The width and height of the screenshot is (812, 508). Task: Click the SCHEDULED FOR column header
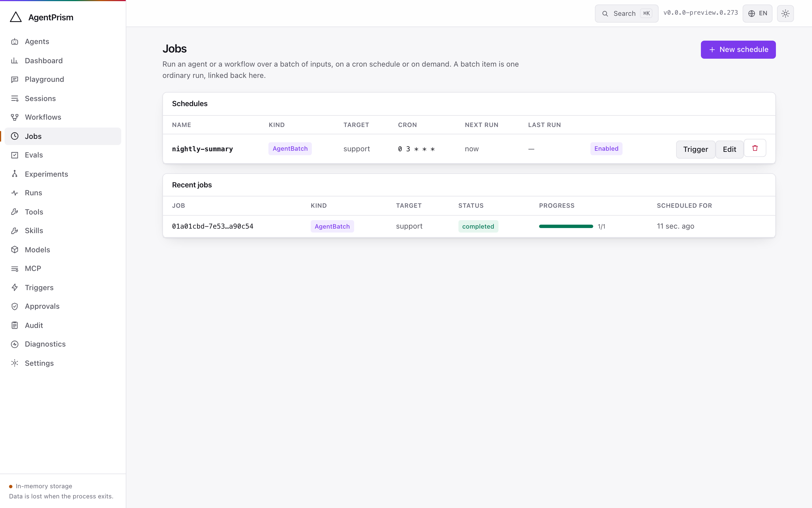click(684, 206)
